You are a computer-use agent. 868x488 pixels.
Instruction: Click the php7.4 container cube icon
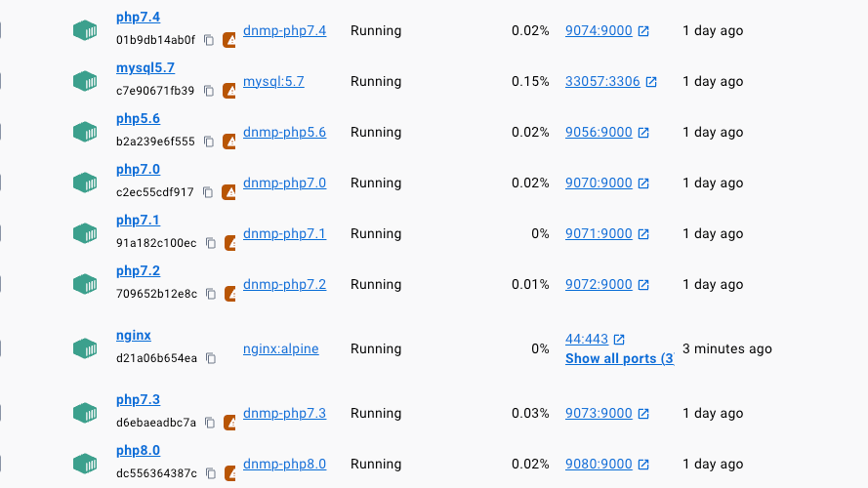coord(85,30)
